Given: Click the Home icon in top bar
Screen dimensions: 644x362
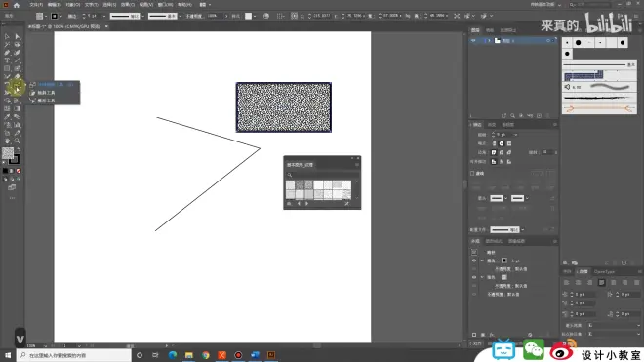Looking at the screenshot, I should click(x=17, y=5).
